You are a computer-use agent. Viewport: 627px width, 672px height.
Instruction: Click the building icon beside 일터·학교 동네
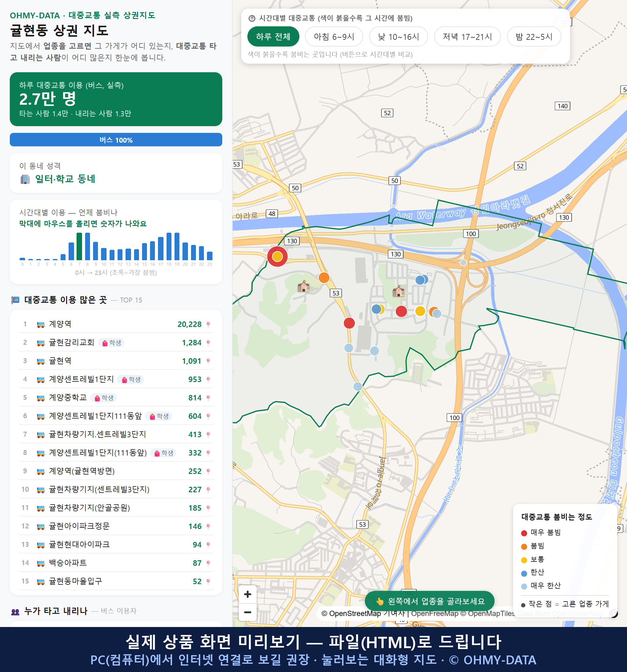(25, 179)
